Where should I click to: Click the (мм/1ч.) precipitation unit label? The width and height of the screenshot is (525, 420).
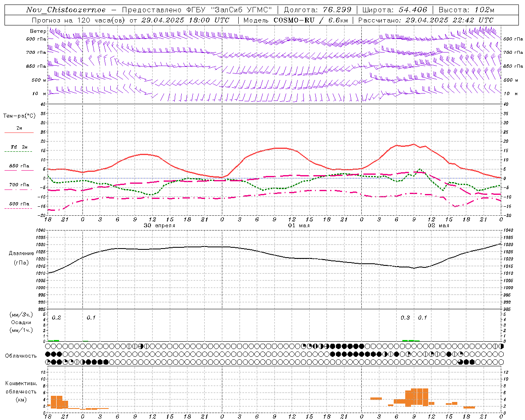(21, 330)
